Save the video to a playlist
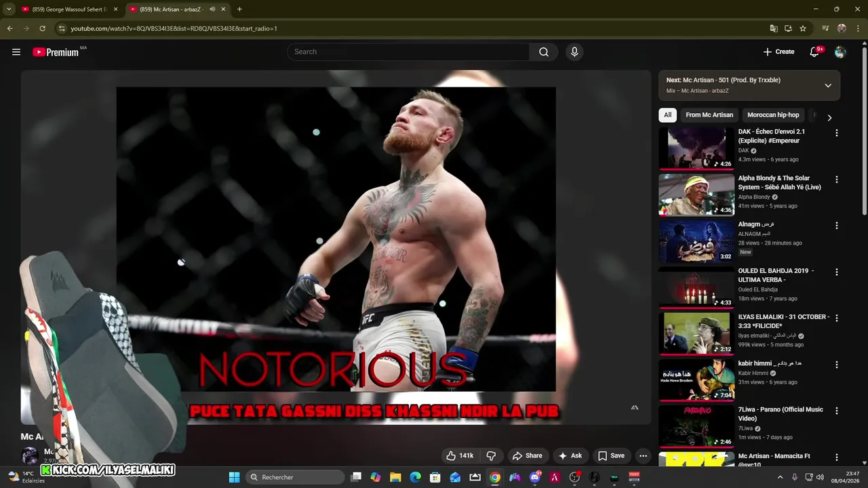Image resolution: width=868 pixels, height=488 pixels. (x=611, y=455)
